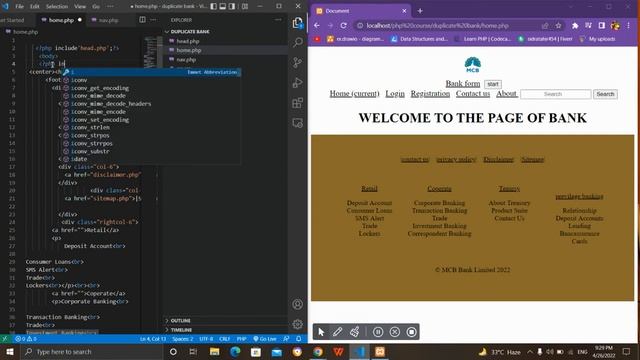Change the UTF-8 encoding in status bar
This screenshot has width=640, height=360.
coord(206,339)
